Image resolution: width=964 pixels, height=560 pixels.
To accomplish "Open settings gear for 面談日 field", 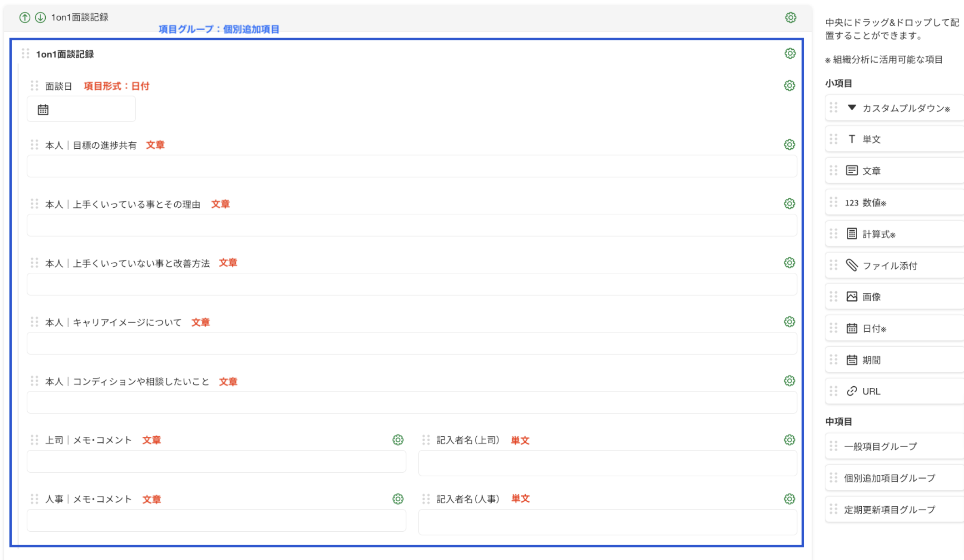I will click(x=789, y=86).
